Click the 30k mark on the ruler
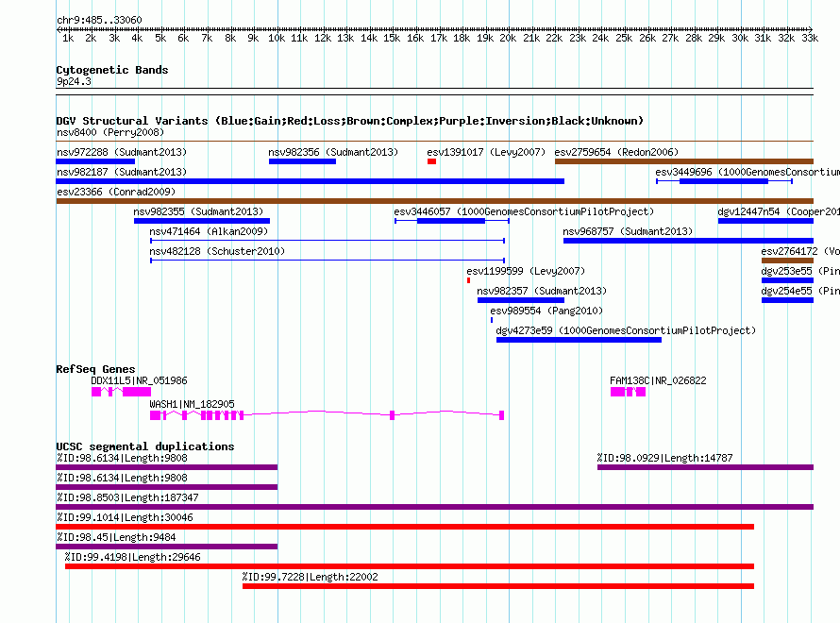Image resolution: width=840 pixels, height=623 pixels. pyautogui.click(x=740, y=38)
